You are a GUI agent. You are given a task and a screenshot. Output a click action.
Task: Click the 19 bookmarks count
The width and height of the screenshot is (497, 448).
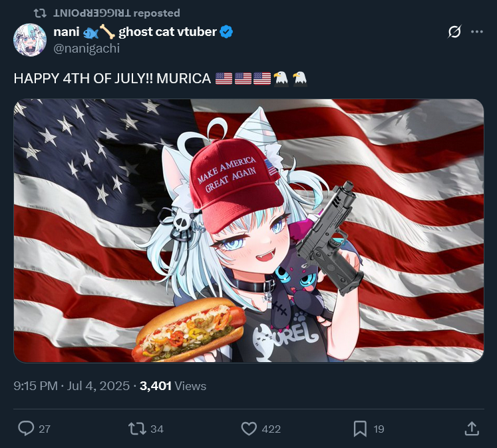tap(379, 429)
